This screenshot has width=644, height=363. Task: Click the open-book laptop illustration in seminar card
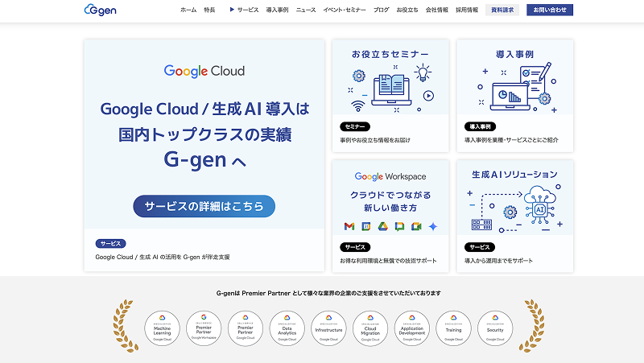coord(391,90)
